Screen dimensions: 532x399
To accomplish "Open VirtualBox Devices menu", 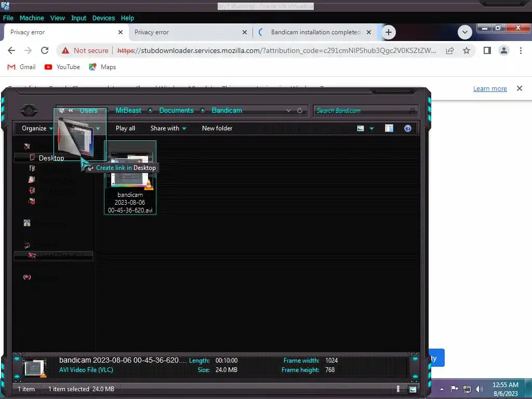I will pos(103,18).
